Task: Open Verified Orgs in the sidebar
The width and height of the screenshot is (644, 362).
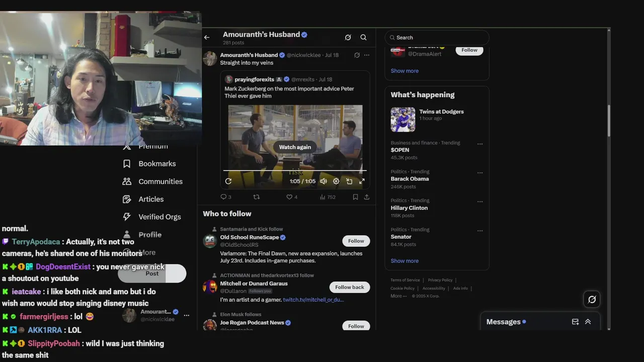Action: (152, 217)
